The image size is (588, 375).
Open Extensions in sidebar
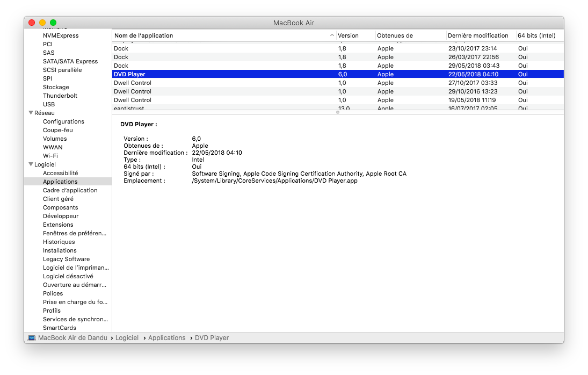tap(58, 225)
